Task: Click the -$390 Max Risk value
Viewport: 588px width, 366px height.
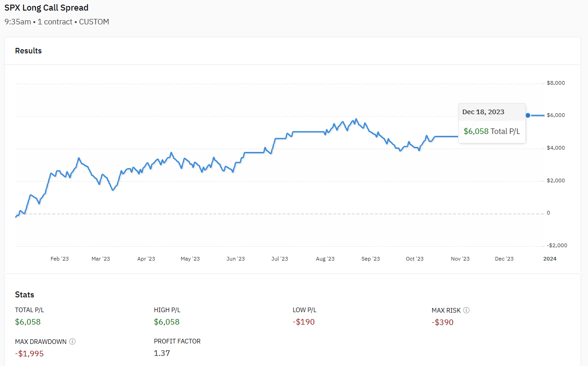Action: coord(442,322)
